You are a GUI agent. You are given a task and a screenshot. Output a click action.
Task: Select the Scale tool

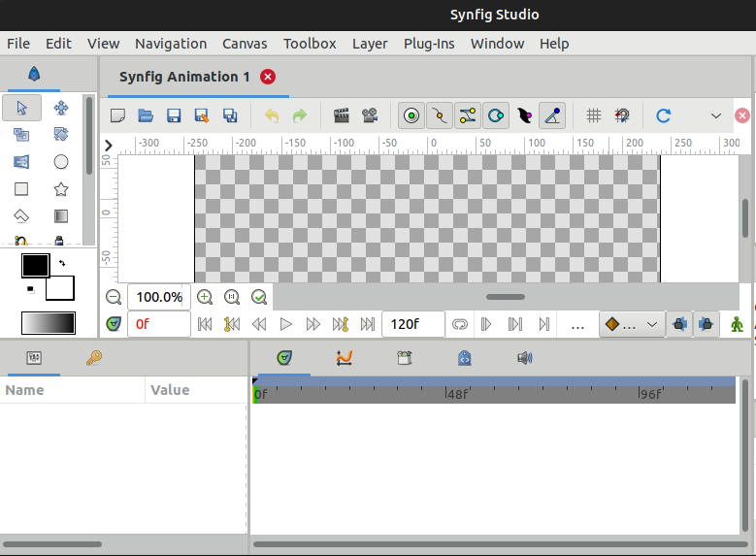coord(21,135)
